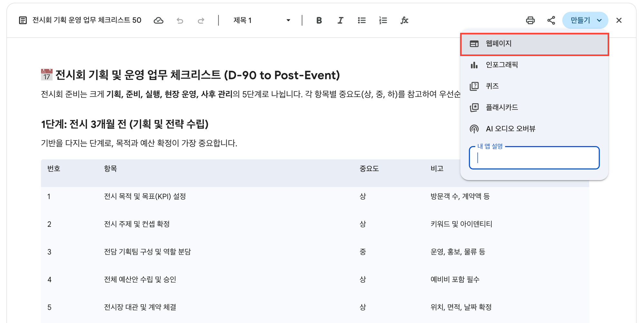
Task: Click the fx formula icon
Action: 404,21
